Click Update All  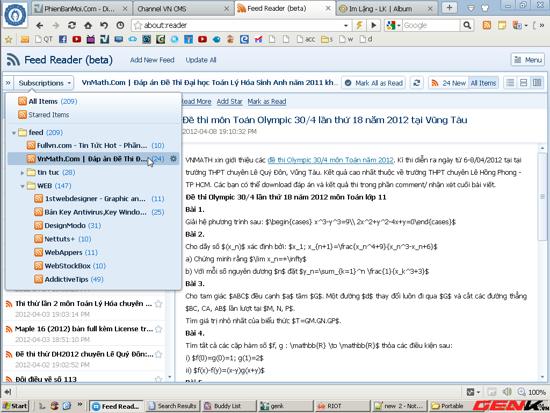(x=201, y=60)
